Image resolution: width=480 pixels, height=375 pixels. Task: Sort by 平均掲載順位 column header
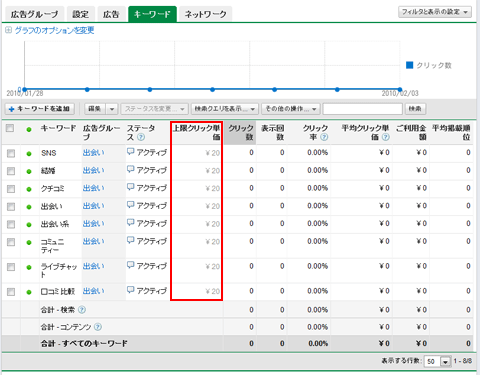coord(451,132)
